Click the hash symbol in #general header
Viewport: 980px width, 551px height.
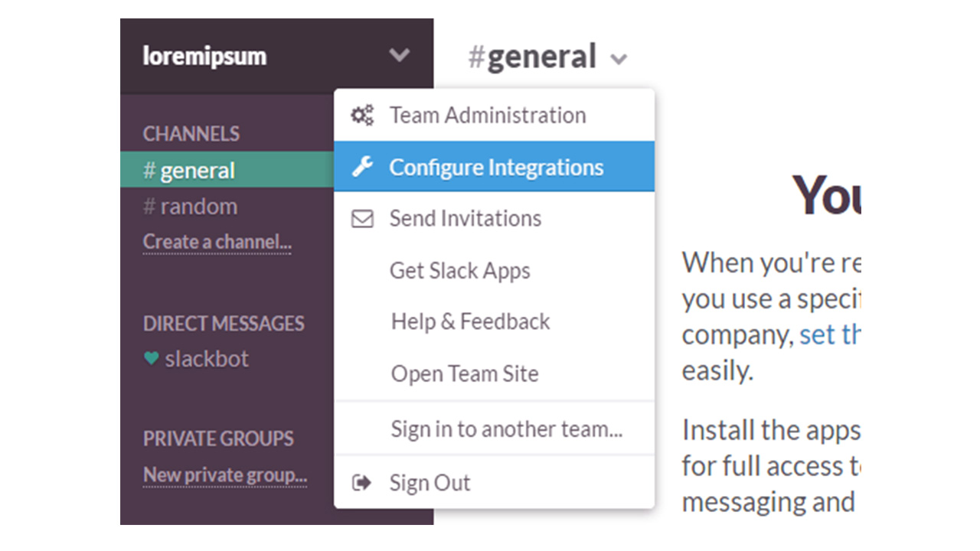click(476, 57)
